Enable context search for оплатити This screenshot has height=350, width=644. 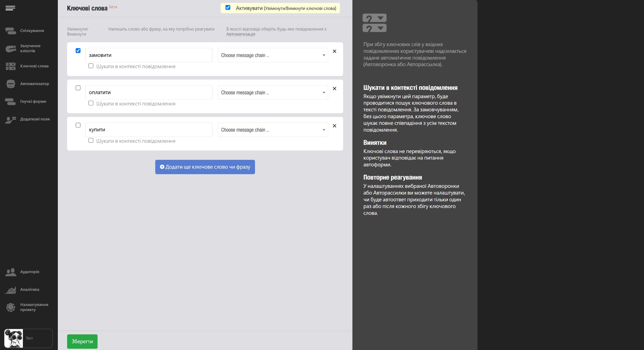coord(91,103)
